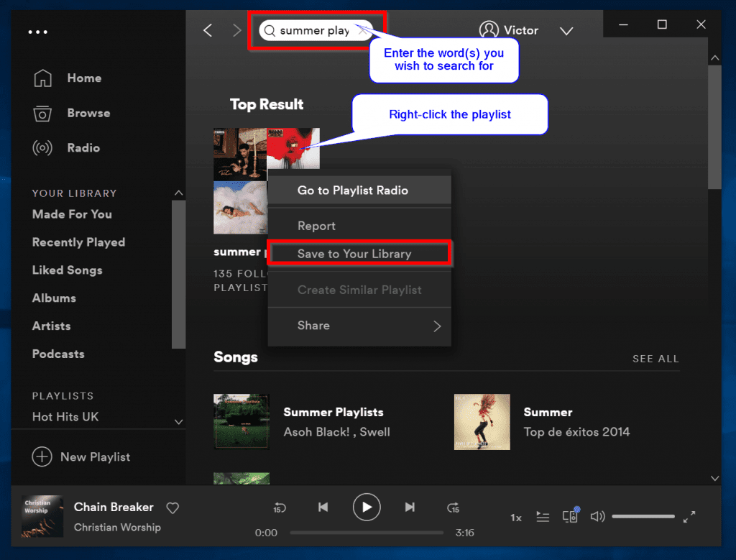This screenshot has height=560, width=736.
Task: Open the Browse icon in the sidebar
Action: (42, 113)
